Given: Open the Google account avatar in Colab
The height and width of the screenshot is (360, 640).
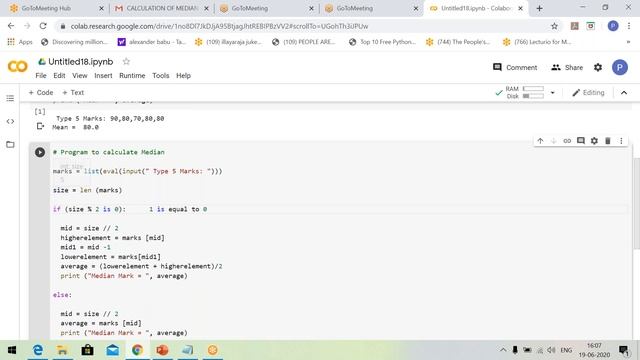Looking at the screenshot, I should coord(620,67).
